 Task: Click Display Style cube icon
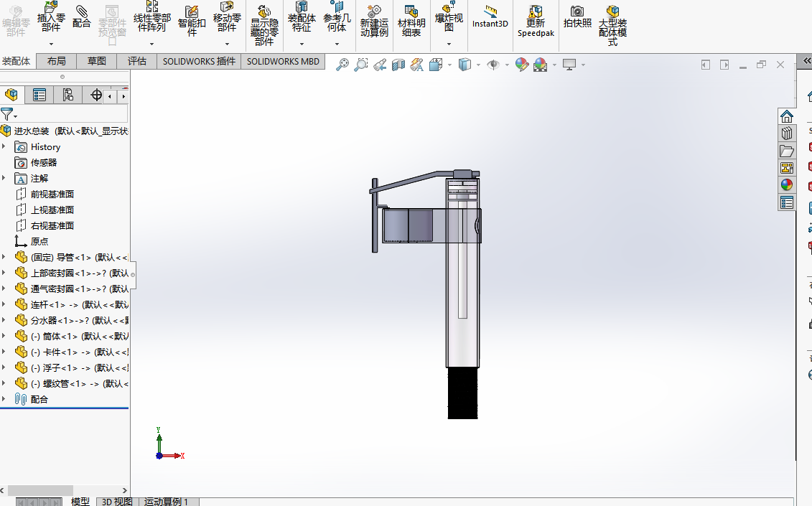click(x=465, y=65)
